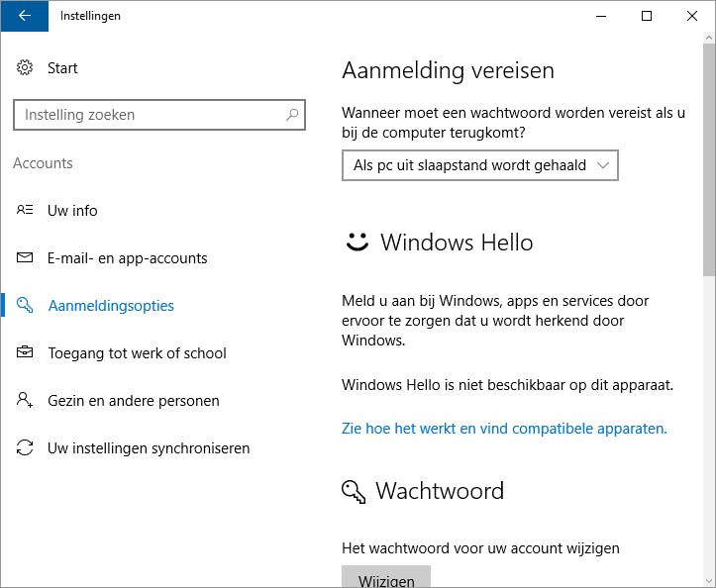Open 'Zie hoe het werkt' link

504,429
